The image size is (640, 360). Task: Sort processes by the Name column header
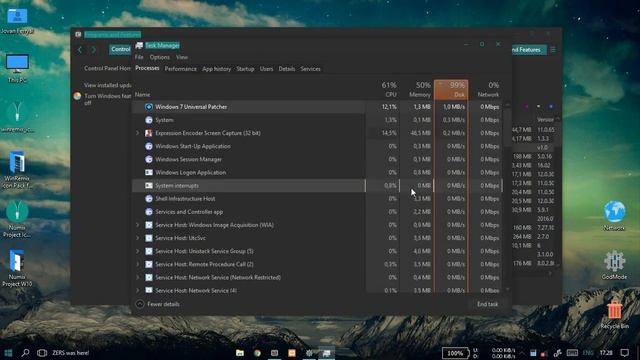(142, 94)
